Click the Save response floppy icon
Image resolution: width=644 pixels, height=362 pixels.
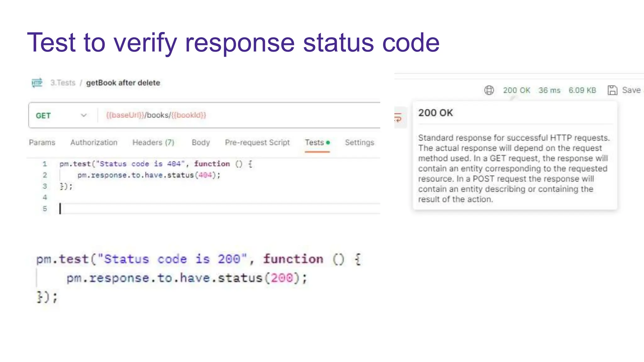pyautogui.click(x=612, y=90)
